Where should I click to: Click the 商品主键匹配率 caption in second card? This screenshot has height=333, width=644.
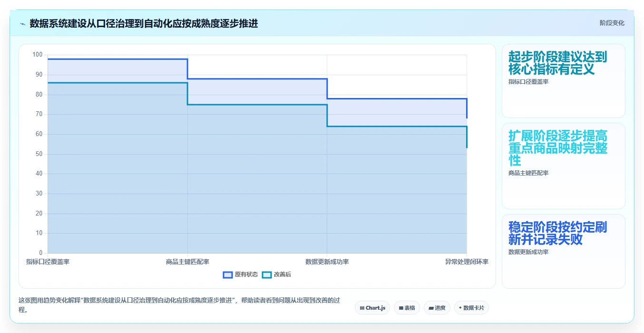528,173
